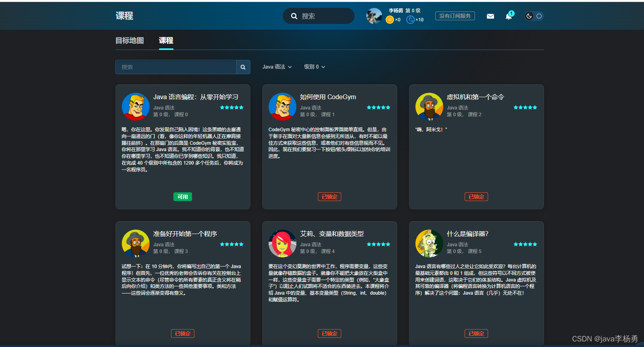644x347 pixels.
Task: Click 已锁定 on 如何使用 CodeGym card
Action: [329, 197]
